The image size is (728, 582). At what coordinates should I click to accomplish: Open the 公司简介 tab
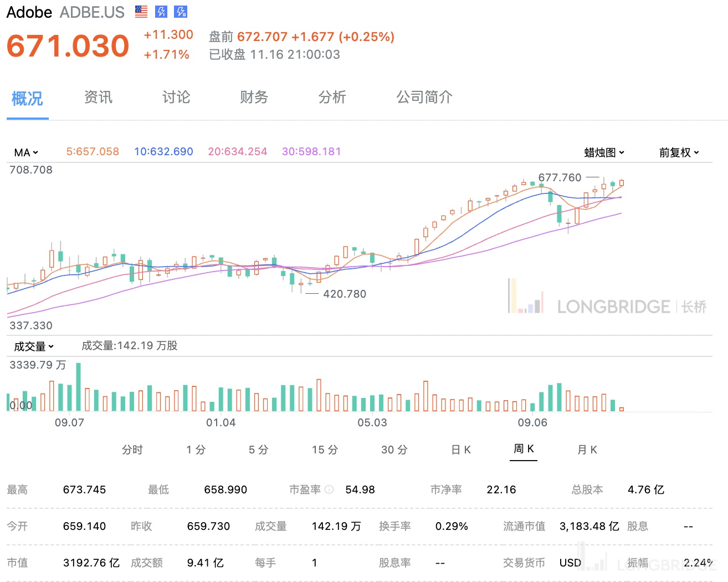[424, 98]
